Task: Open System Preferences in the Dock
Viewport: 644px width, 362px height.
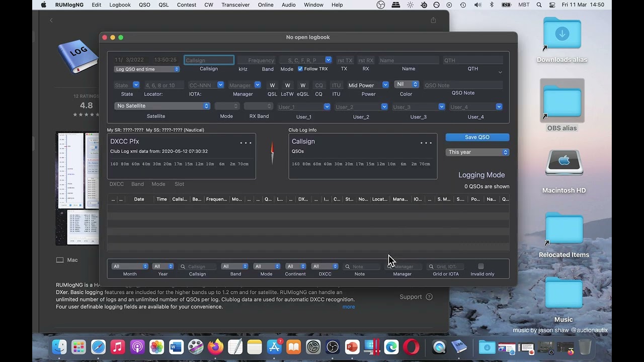Action: click(x=313, y=347)
